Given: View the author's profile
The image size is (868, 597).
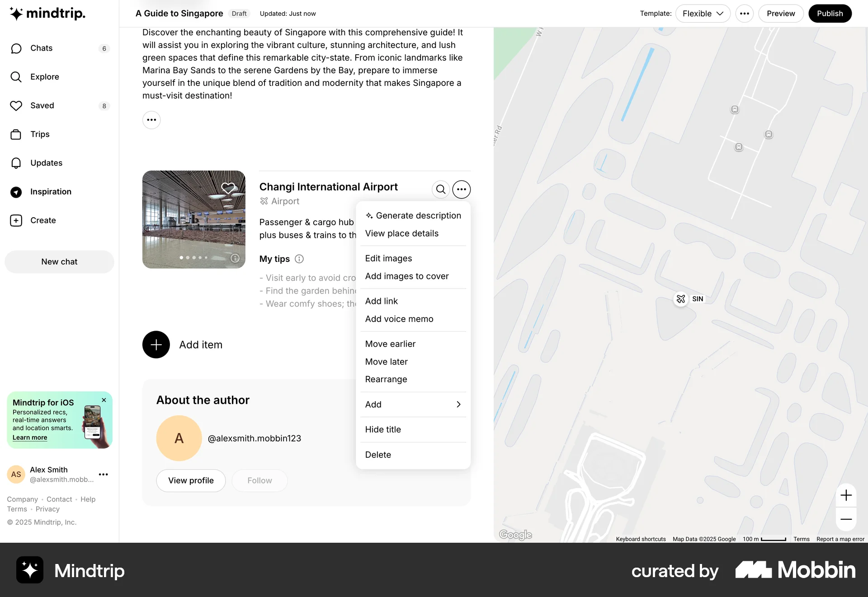Looking at the screenshot, I should click(190, 480).
